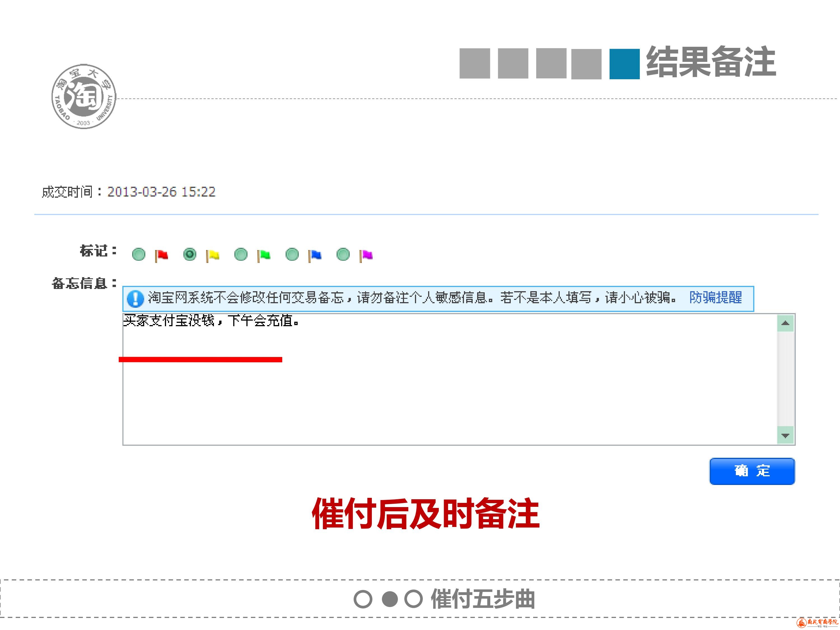Select the radio button before blue flag
Image resolution: width=840 pixels, height=630 pixels.
point(292,255)
